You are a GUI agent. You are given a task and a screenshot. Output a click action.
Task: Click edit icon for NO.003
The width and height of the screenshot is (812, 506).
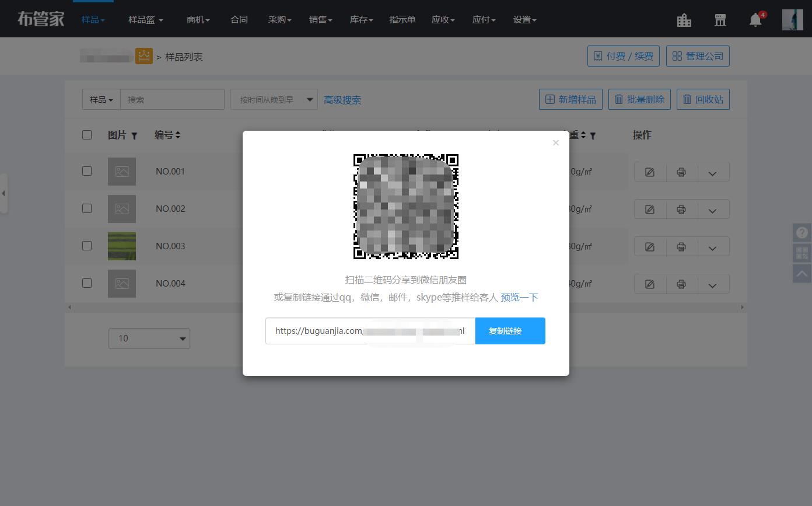coord(650,247)
